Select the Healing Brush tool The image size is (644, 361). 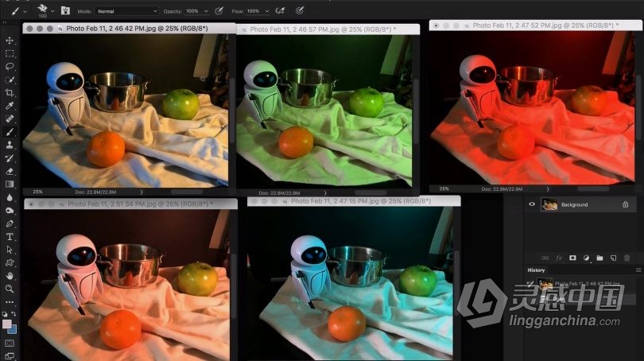(10, 118)
